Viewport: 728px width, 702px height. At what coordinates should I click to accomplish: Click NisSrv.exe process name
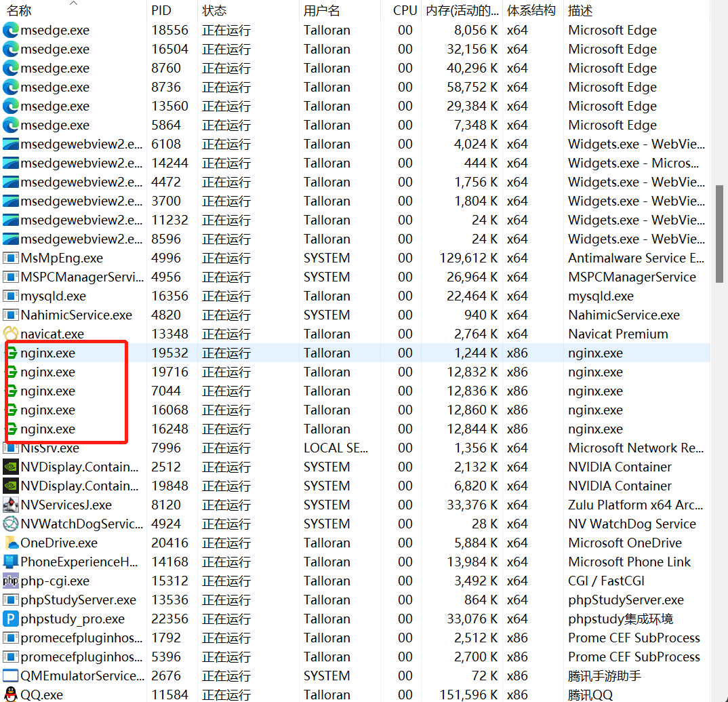[49, 448]
